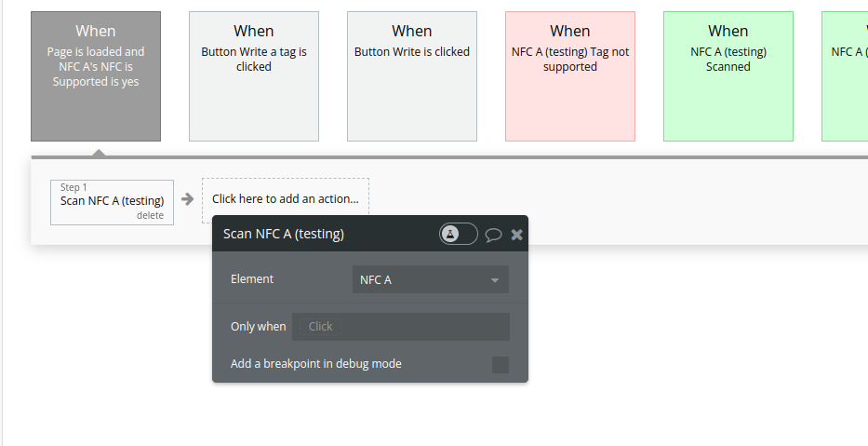Delete Step 1 Scan NFC A action
The height and width of the screenshot is (446, 868).
[150, 216]
